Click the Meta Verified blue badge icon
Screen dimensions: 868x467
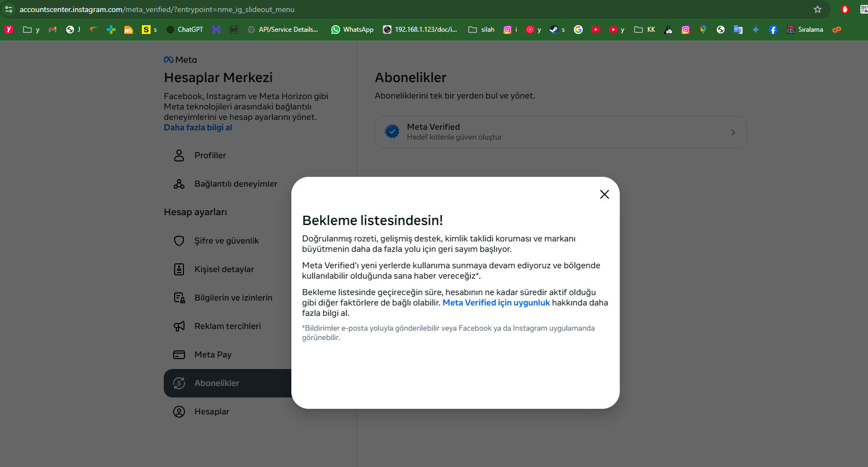(392, 131)
